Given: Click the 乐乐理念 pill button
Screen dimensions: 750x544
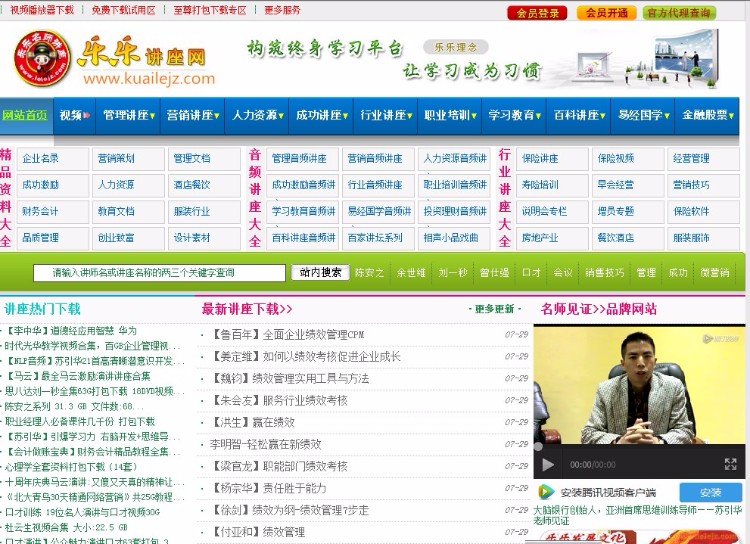Looking at the screenshot, I should (455, 47).
